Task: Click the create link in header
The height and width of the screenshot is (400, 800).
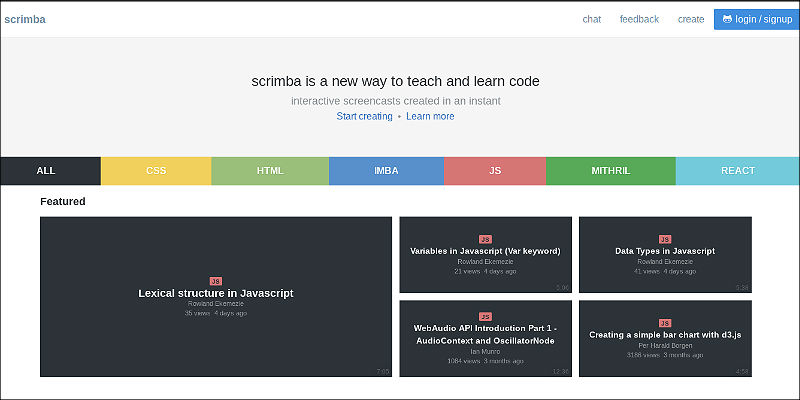Action: point(691,19)
